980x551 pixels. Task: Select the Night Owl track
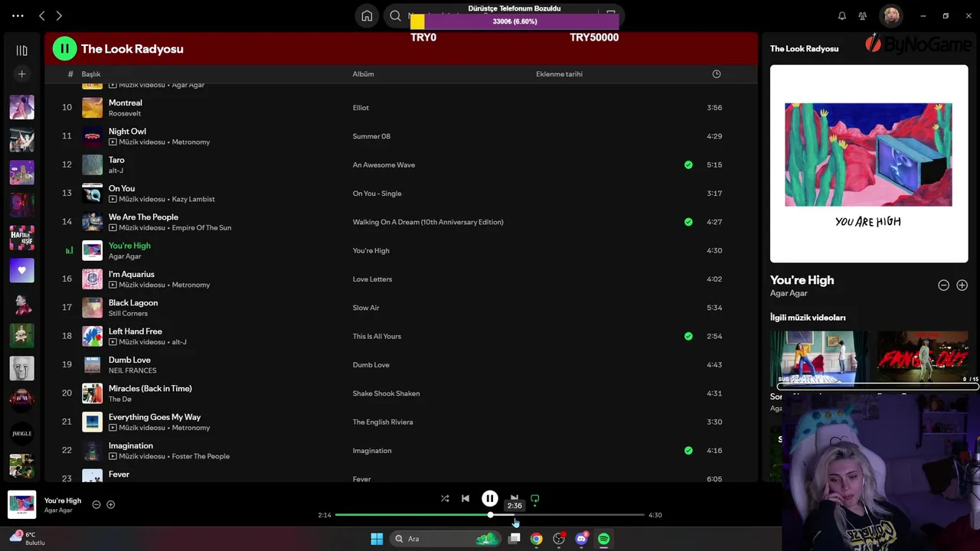pos(127,131)
